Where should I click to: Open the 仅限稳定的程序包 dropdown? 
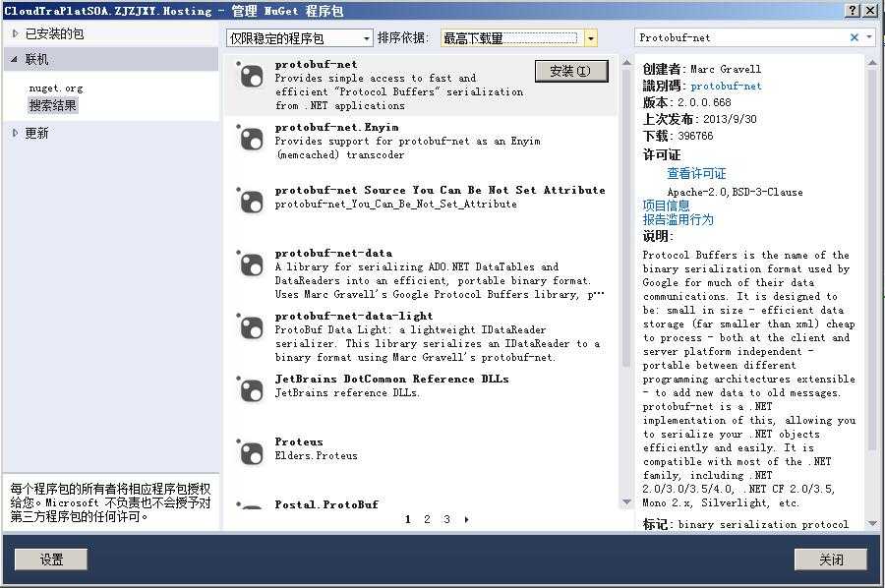click(300, 37)
